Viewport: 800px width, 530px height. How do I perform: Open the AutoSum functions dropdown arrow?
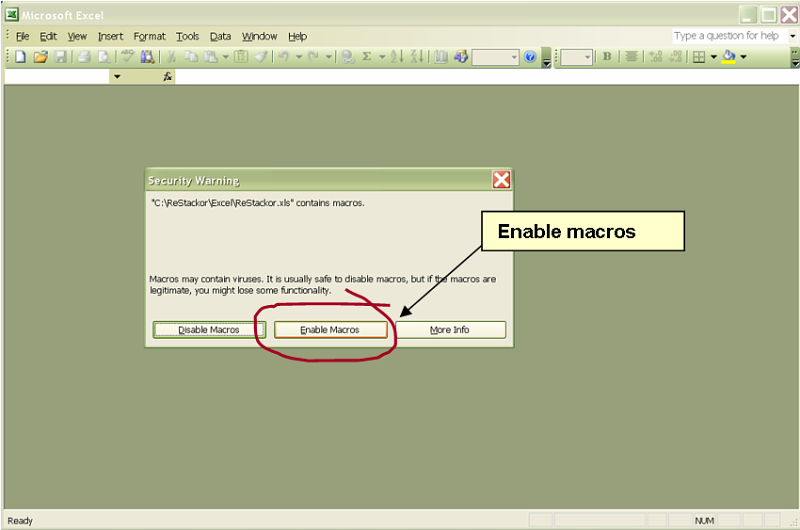(x=382, y=57)
